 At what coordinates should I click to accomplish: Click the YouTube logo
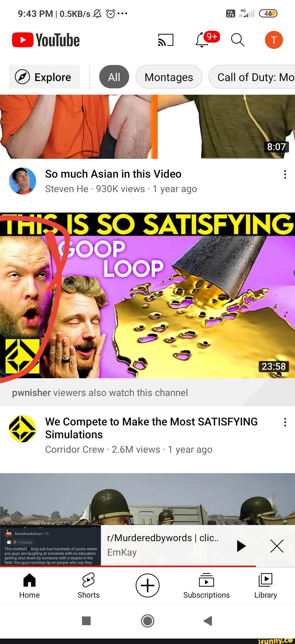pos(46,40)
